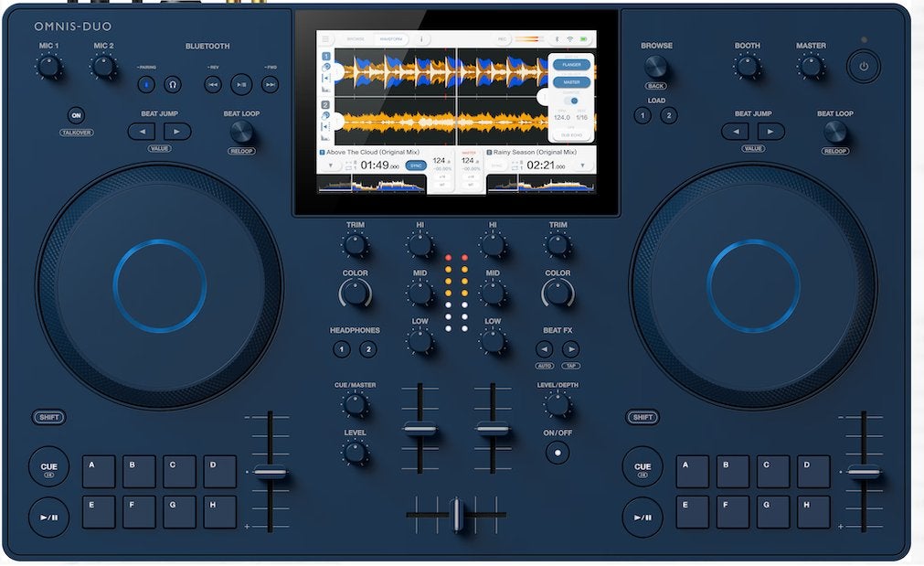Click the crossfader handle
This screenshot has height=566, width=924.
457,514
